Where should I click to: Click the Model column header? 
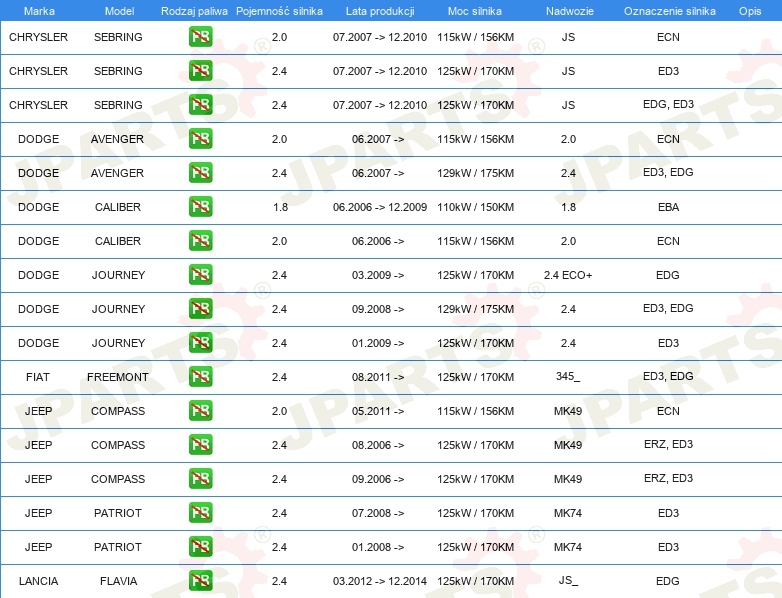[118, 10]
